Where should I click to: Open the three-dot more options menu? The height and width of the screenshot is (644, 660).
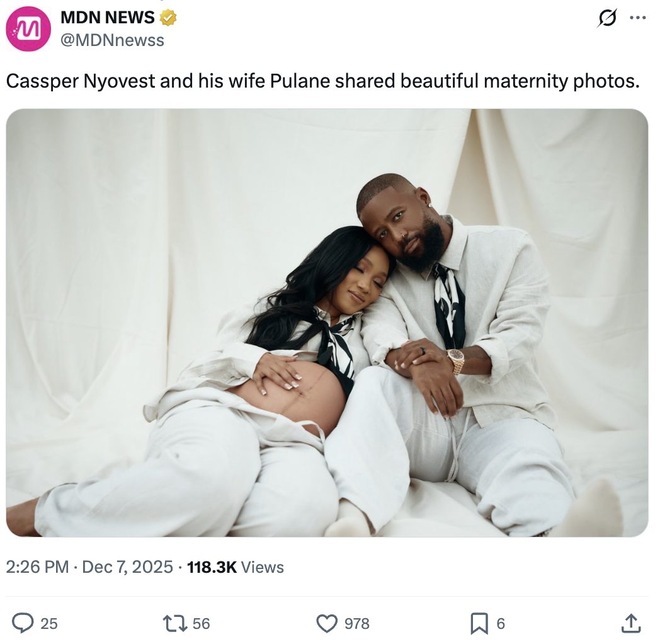pos(637,18)
